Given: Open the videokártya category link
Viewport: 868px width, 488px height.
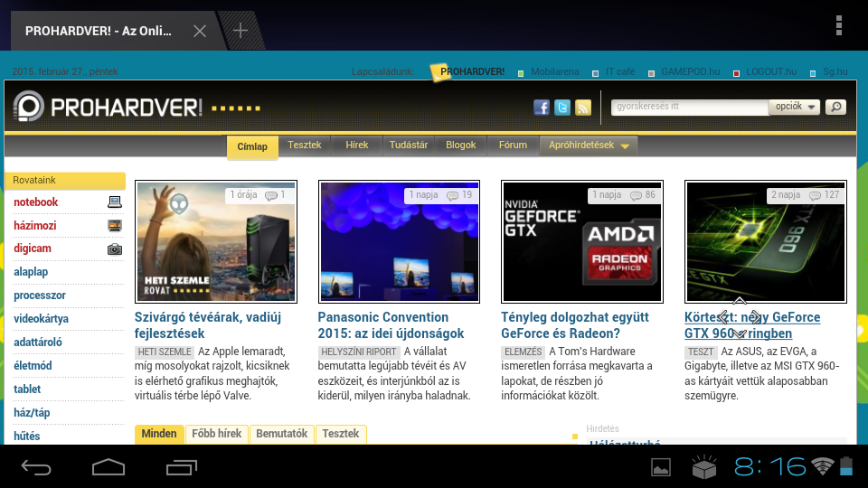Looking at the screenshot, I should [x=41, y=319].
